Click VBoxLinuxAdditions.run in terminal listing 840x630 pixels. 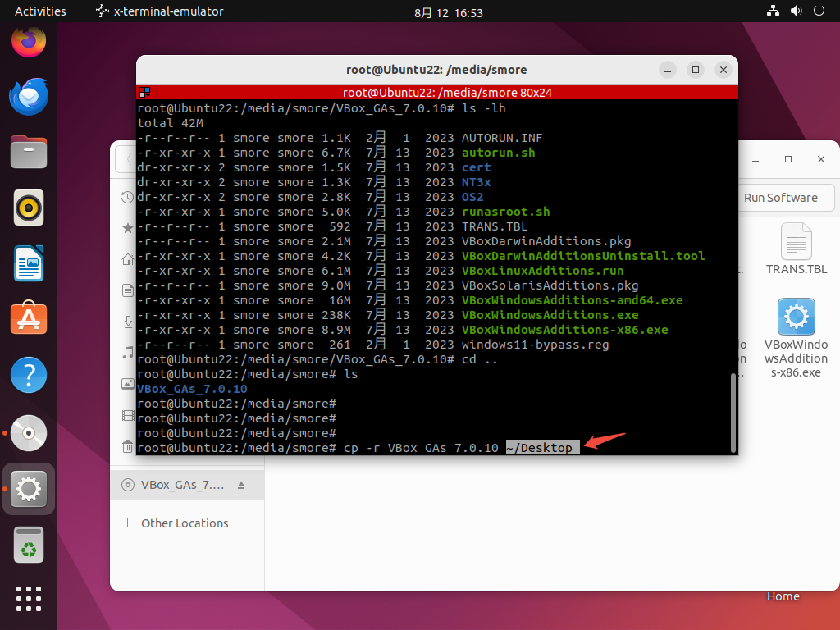pyautogui.click(x=543, y=271)
